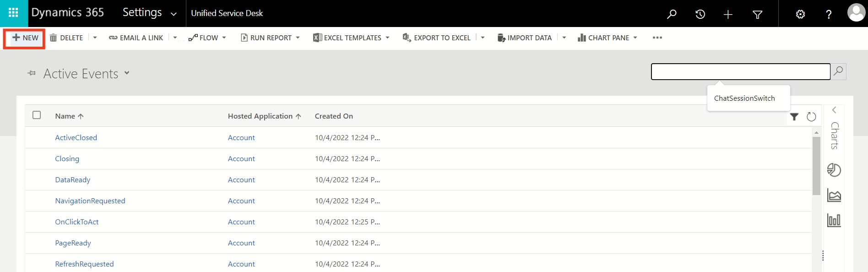
Task: Click created date in Closing row
Action: [x=347, y=159]
